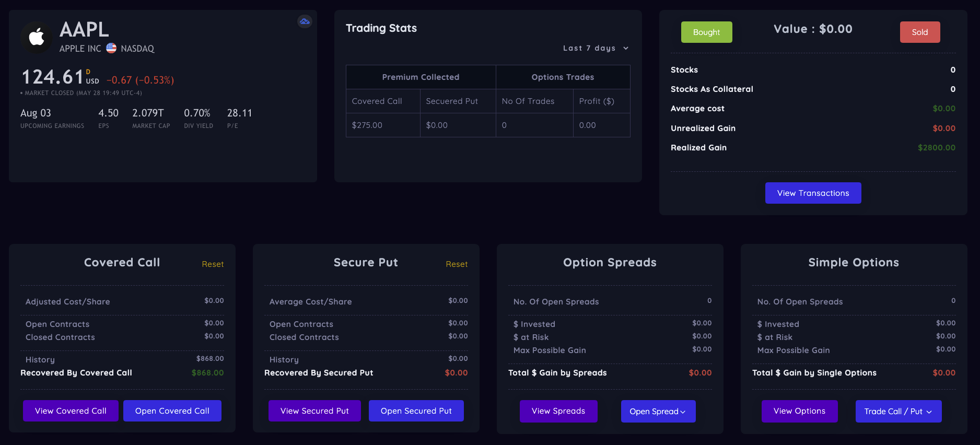The width and height of the screenshot is (980, 445).
Task: Click the 124.61 price value
Action: [x=52, y=77]
